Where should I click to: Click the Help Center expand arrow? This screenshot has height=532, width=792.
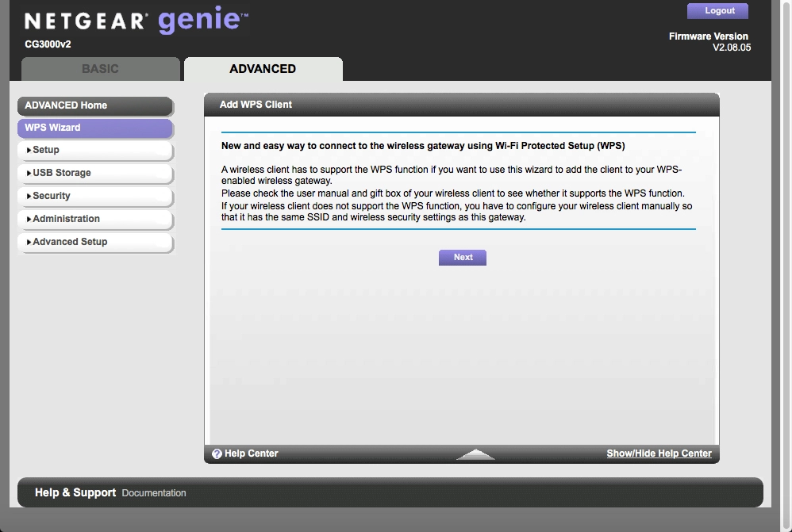pyautogui.click(x=475, y=454)
